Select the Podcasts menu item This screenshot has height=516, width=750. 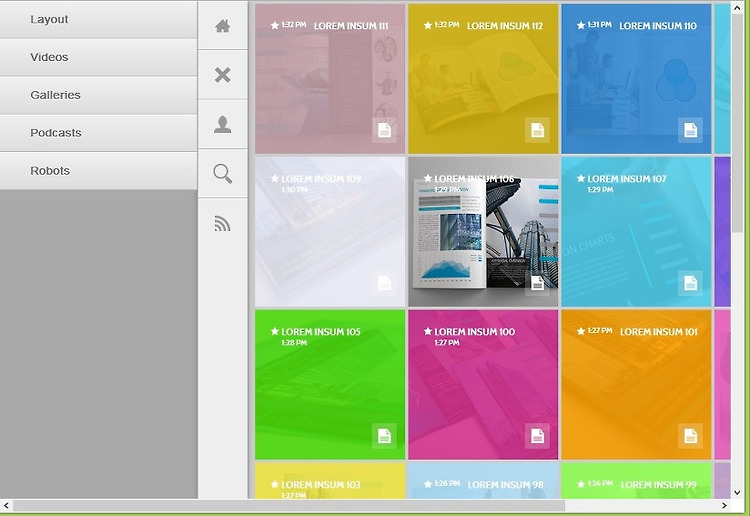click(x=99, y=132)
